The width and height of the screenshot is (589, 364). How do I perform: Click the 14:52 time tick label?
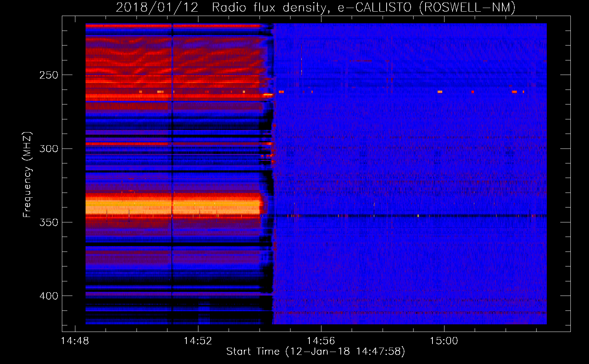[x=198, y=341]
